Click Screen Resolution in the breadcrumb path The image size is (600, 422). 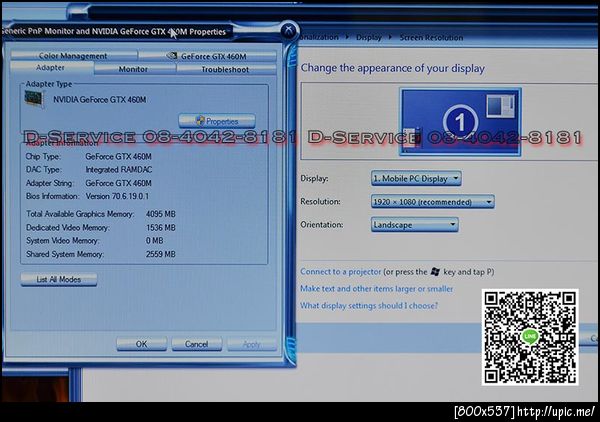[x=431, y=37]
